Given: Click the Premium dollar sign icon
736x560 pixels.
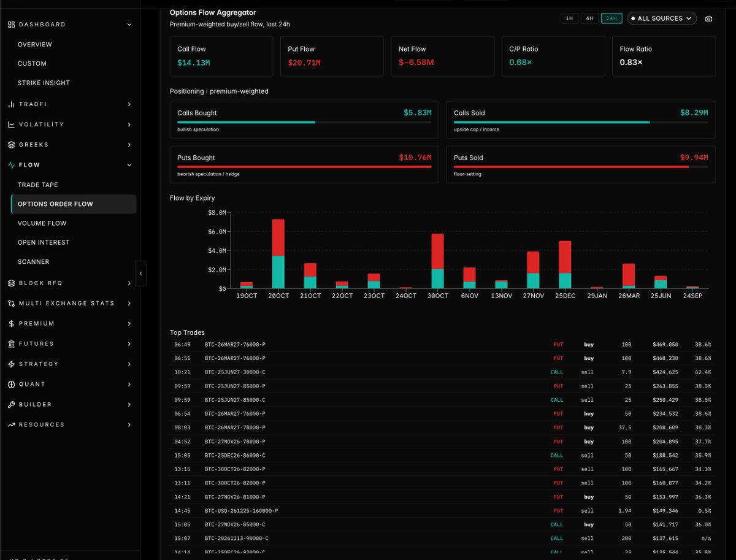Looking at the screenshot, I should [11, 324].
